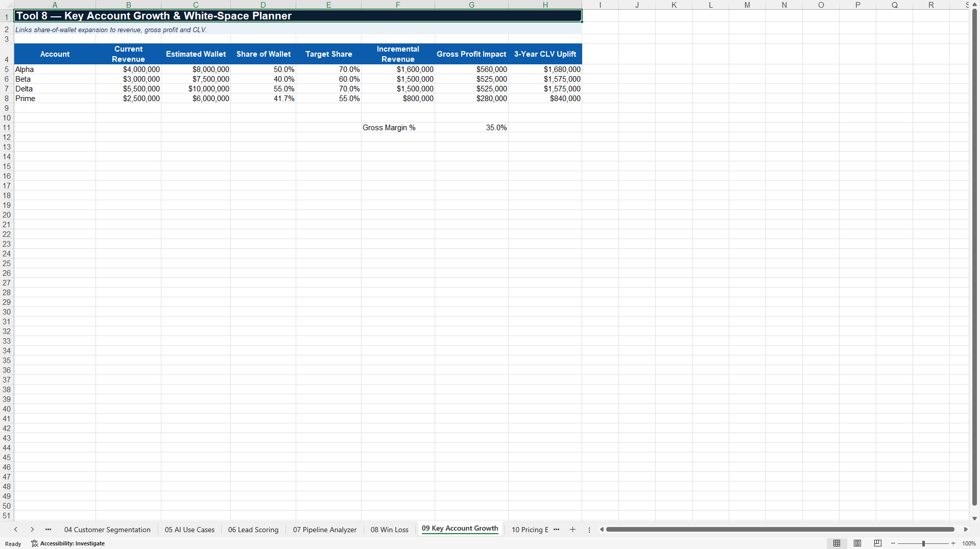This screenshot has width=980, height=549.
Task: Select the title cell Tool 8
Action: [298, 16]
